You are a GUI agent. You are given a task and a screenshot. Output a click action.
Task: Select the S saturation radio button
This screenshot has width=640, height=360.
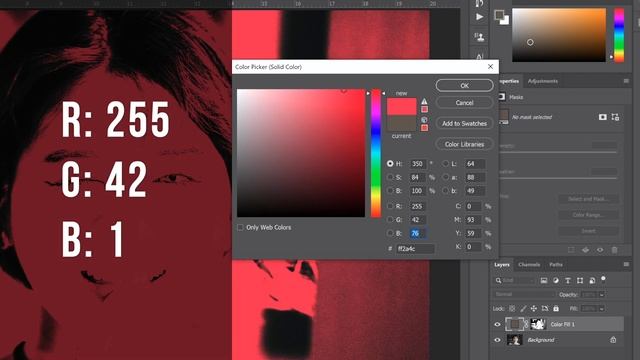tap(390, 177)
